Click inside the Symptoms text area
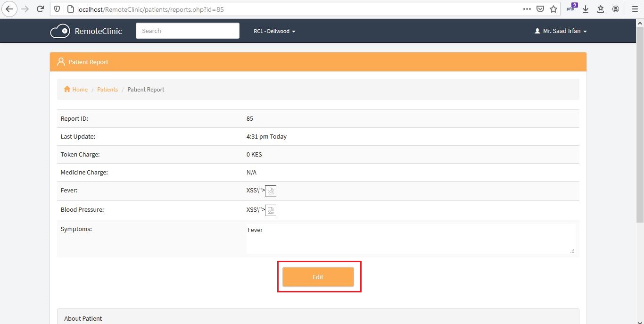The height and width of the screenshot is (324, 644). click(x=411, y=239)
